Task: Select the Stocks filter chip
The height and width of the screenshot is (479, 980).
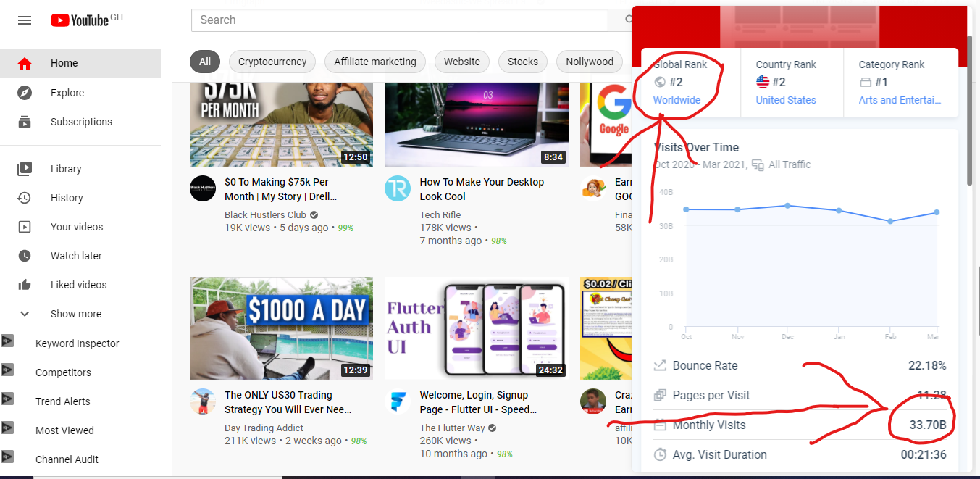Action: coord(523,62)
